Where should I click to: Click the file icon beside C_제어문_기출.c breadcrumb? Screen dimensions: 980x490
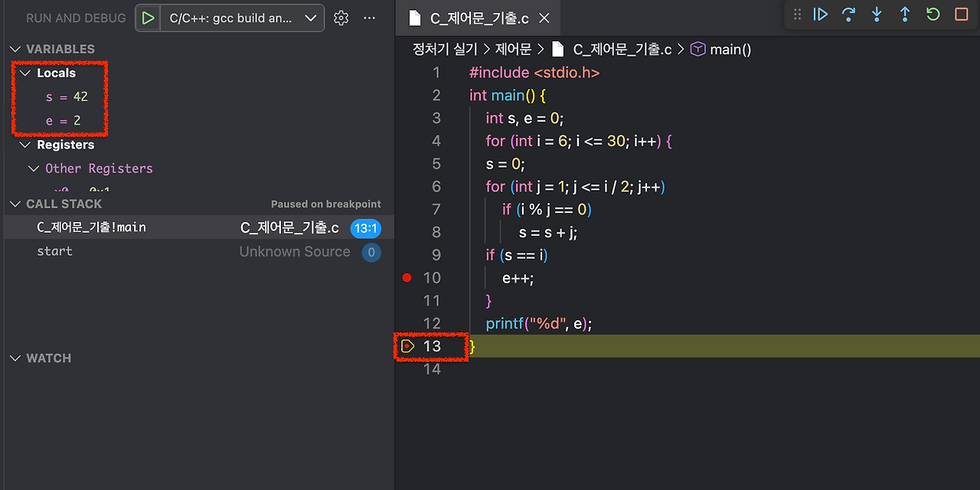point(557,49)
